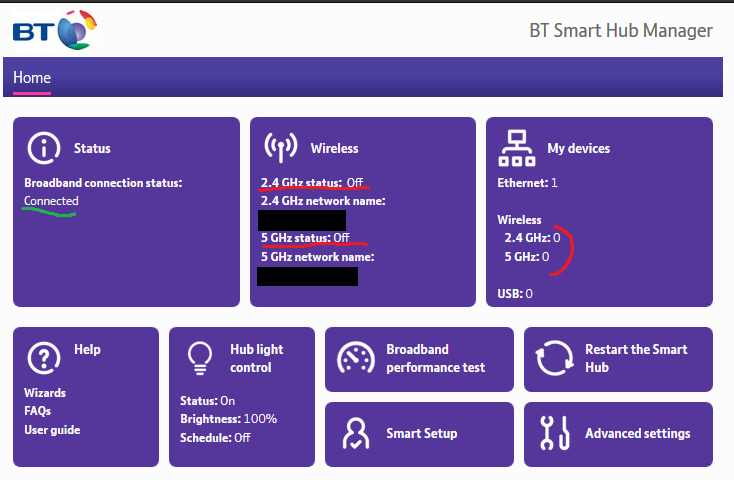Click the Hub light bulb icon

tap(200, 357)
